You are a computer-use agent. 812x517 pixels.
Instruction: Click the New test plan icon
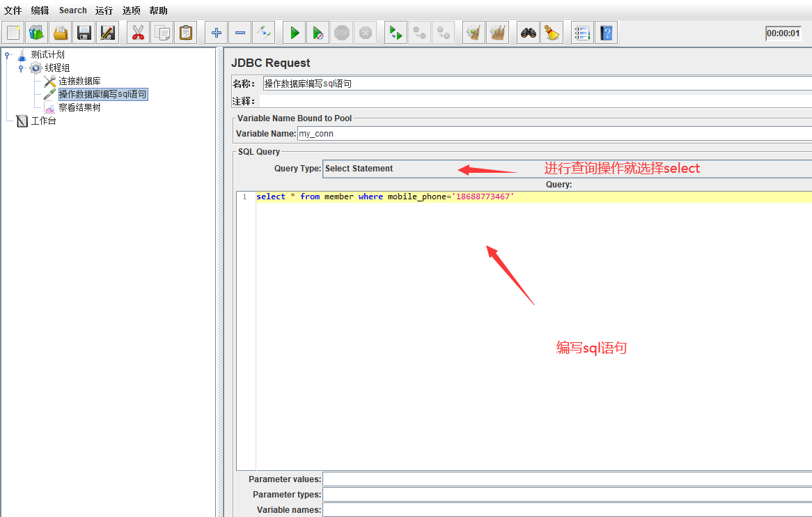[13, 33]
